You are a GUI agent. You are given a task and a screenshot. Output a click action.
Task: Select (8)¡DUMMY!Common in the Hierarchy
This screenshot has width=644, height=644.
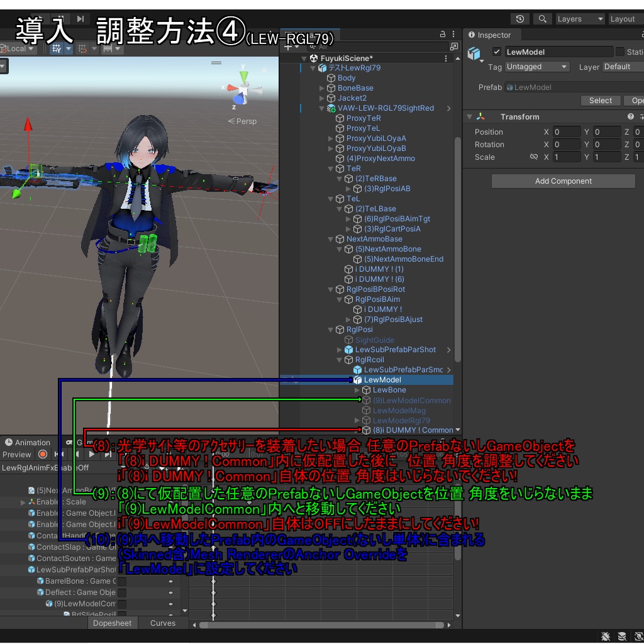[413, 430]
